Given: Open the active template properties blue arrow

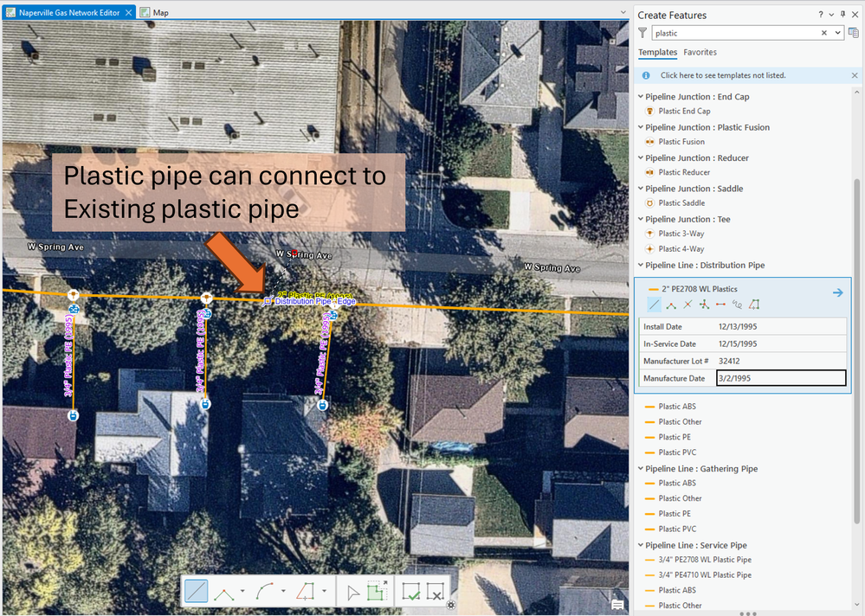Looking at the screenshot, I should pyautogui.click(x=837, y=292).
